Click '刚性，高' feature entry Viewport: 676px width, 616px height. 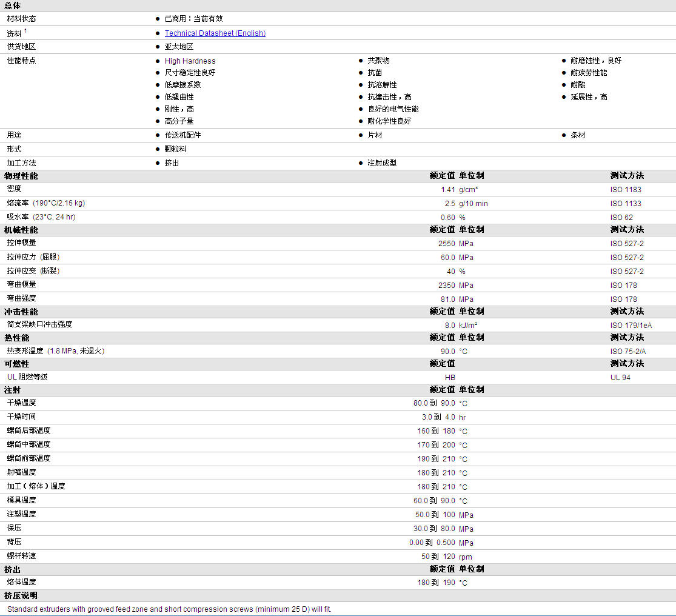pyautogui.click(x=179, y=109)
